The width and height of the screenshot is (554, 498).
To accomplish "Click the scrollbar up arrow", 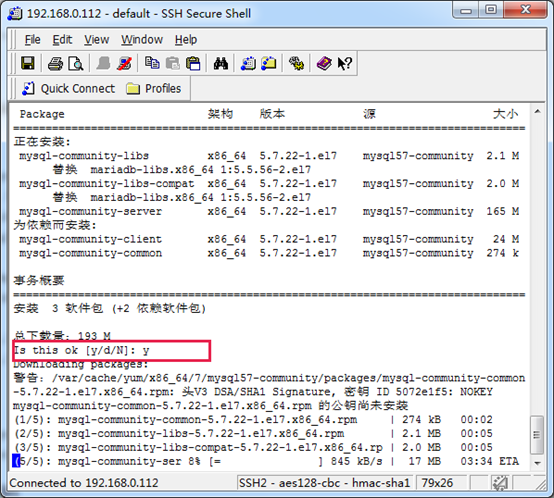I will (537, 112).
